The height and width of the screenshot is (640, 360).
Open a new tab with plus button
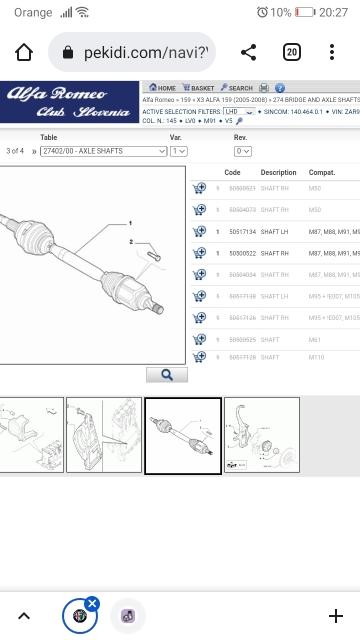[x=336, y=616]
